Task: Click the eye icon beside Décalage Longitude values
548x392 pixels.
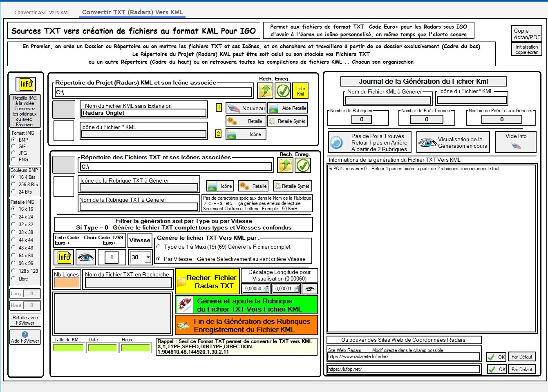Action: [x=309, y=289]
